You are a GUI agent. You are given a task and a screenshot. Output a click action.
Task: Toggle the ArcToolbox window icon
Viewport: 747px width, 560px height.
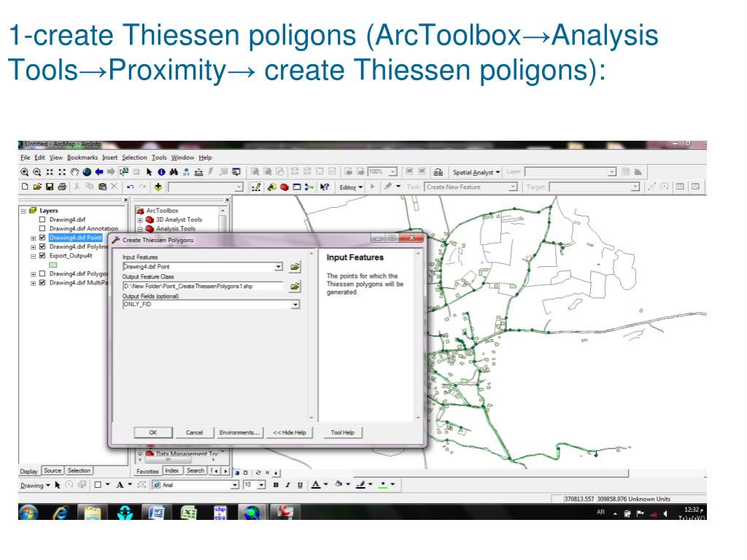point(285,187)
